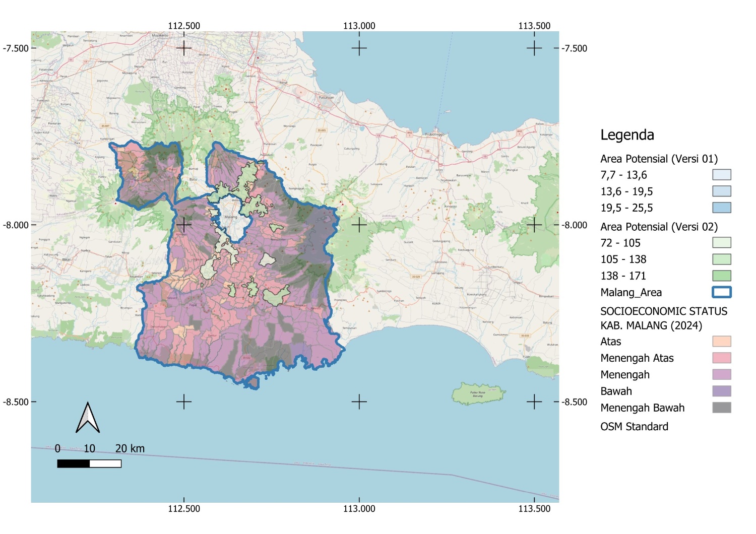Screen dimensions: 756x534
Task: Click the Menengah Bawah gray swatch
Action: tap(721, 408)
